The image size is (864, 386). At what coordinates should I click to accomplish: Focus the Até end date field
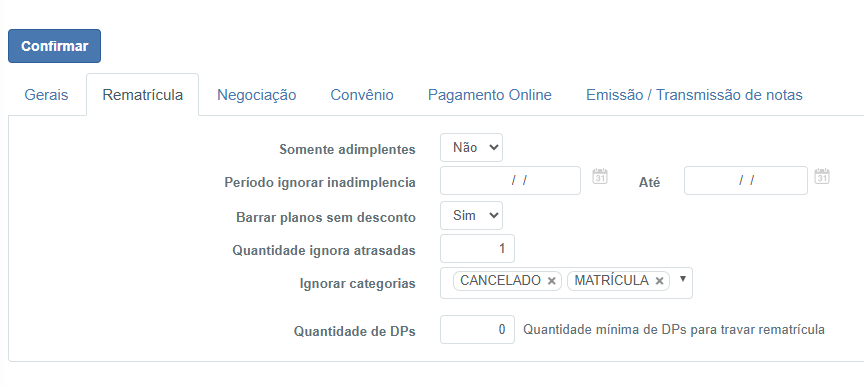click(746, 181)
